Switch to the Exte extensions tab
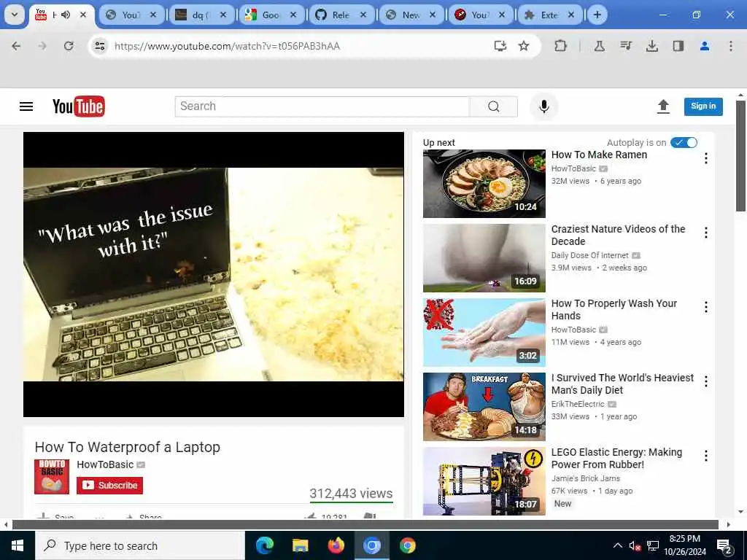This screenshot has height=560, width=747. 550,15
